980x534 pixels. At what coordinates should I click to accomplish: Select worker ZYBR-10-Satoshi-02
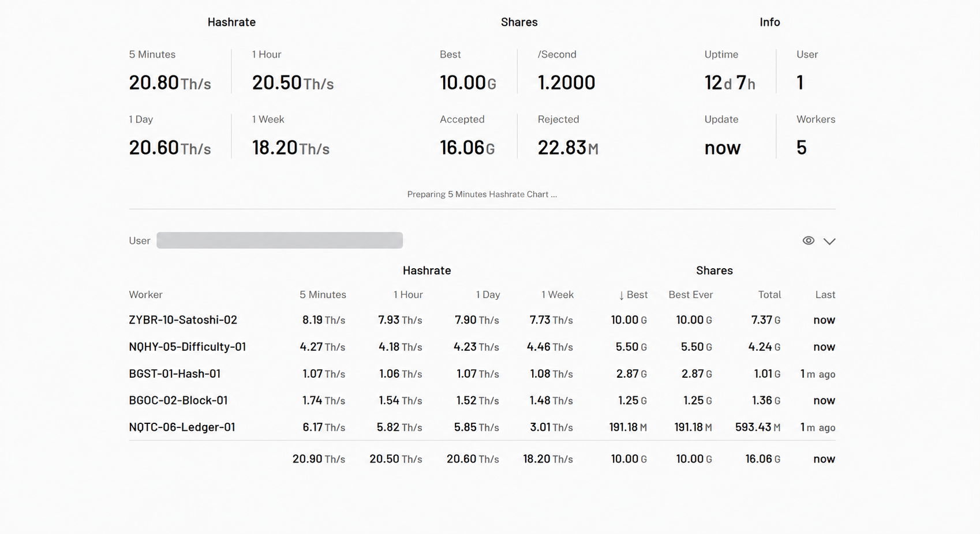coord(183,319)
